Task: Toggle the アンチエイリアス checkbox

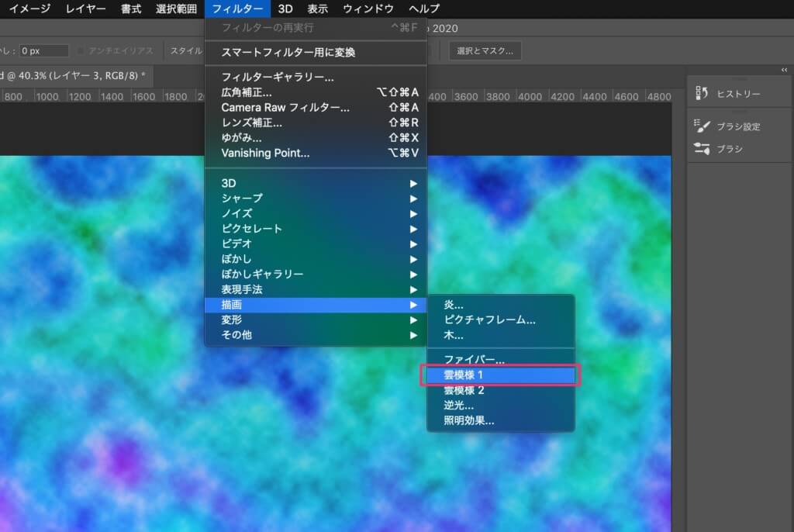Action: pyautogui.click(x=82, y=51)
